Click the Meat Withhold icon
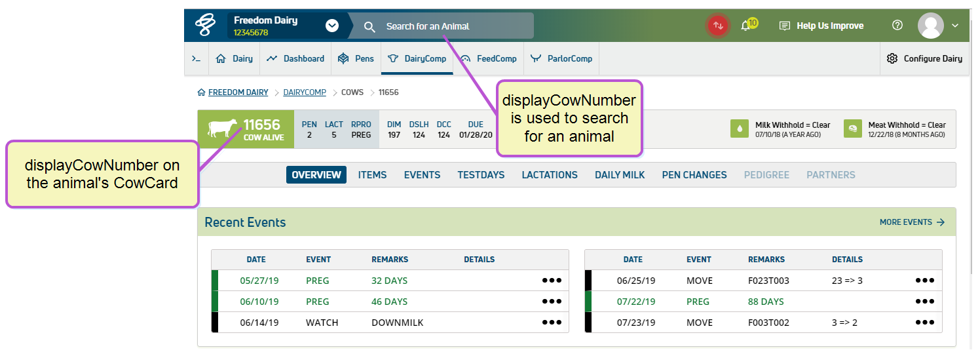Image resolution: width=980 pixels, height=356 pixels. click(853, 129)
